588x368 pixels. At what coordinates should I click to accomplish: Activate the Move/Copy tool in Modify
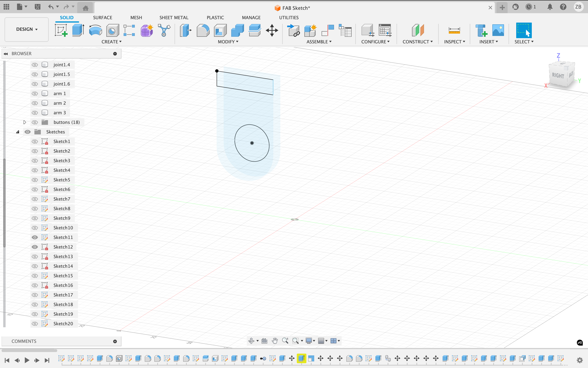(x=272, y=30)
